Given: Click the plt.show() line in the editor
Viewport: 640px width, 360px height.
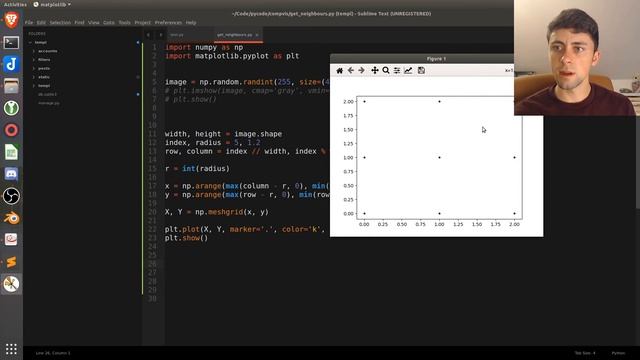Looking at the screenshot, I should 186,238.
